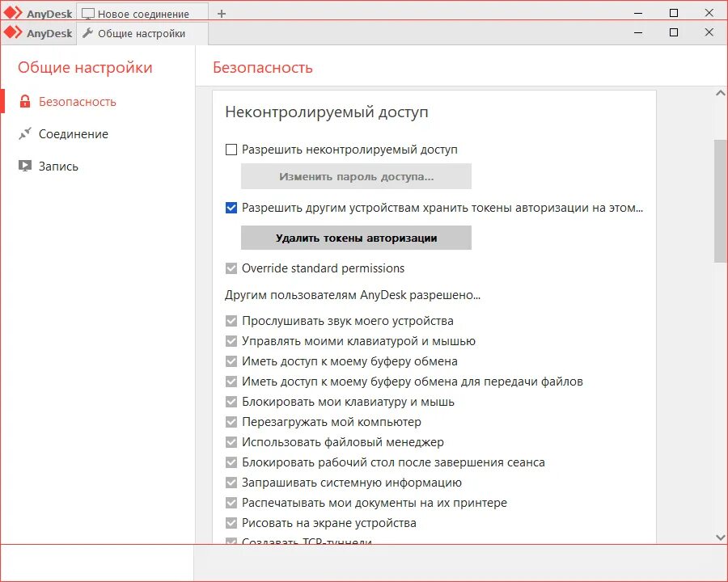728x582 pixels.
Task: Toggle Блокировать мои клавиатуру и мышь checkbox
Action: (231, 402)
